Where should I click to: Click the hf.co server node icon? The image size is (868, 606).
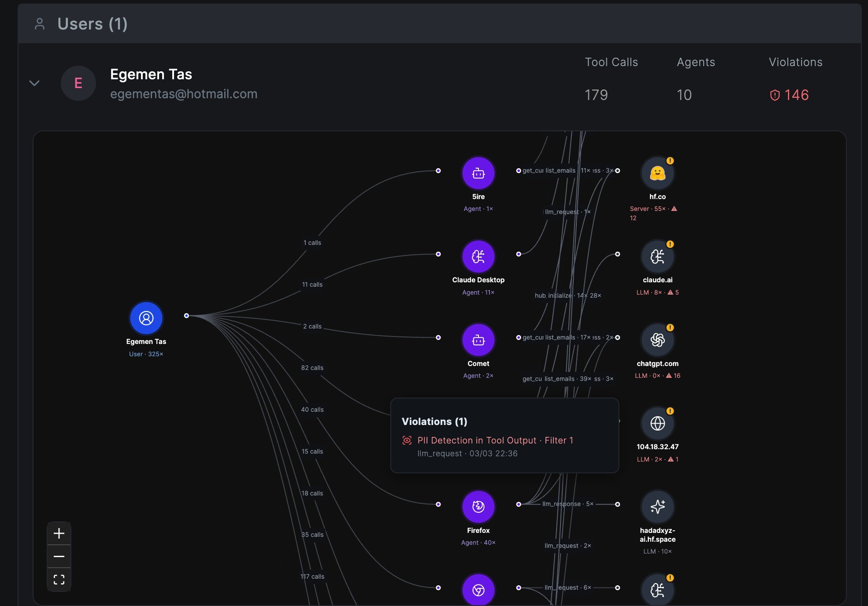tap(657, 174)
